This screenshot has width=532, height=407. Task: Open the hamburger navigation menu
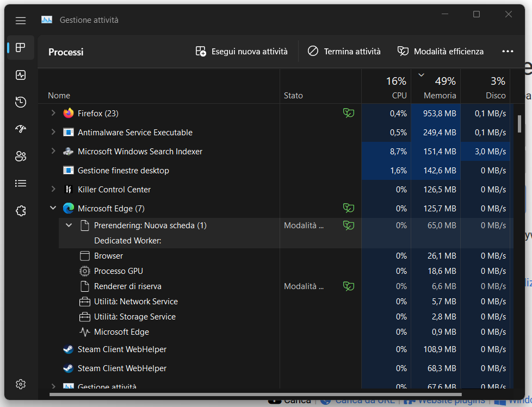pyautogui.click(x=21, y=20)
